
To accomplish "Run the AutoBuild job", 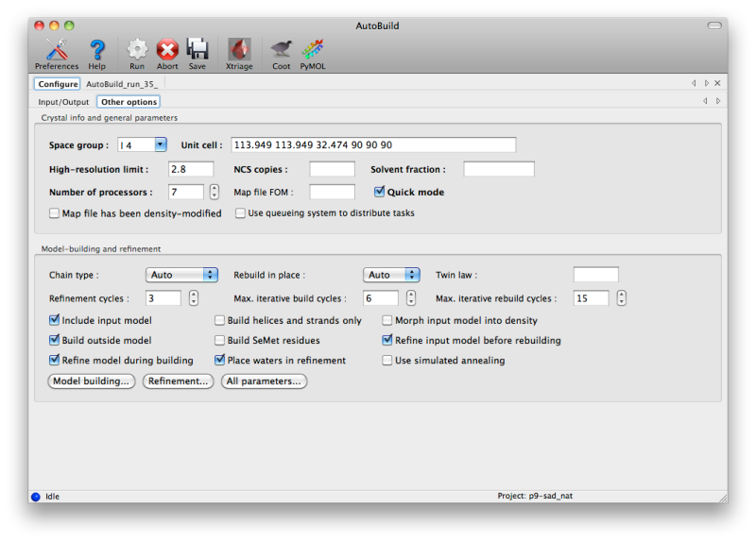I will coord(137,54).
